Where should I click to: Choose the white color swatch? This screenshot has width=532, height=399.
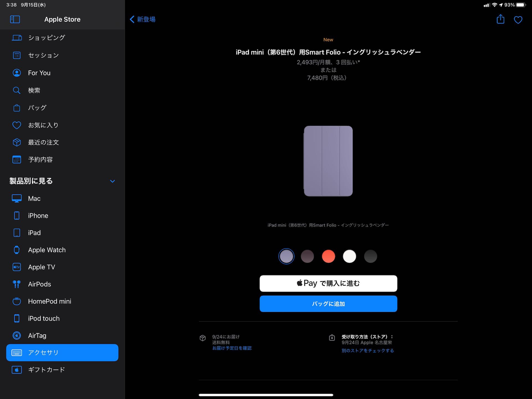point(349,256)
